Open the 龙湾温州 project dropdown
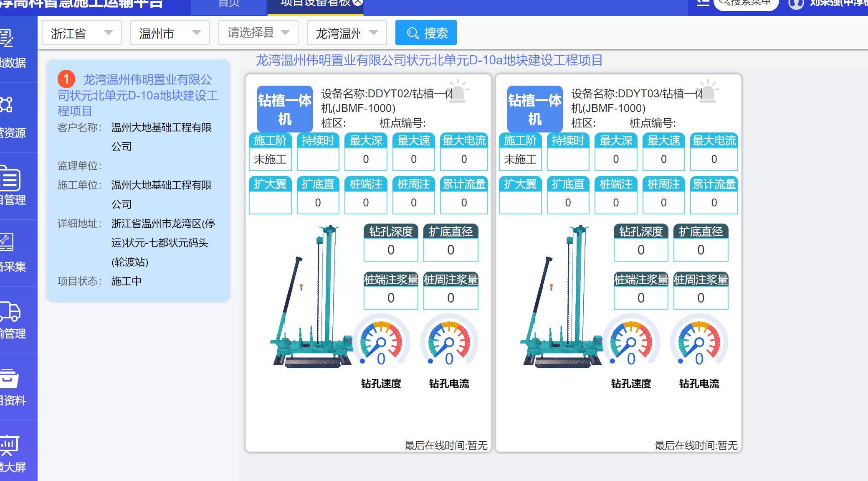 [347, 33]
